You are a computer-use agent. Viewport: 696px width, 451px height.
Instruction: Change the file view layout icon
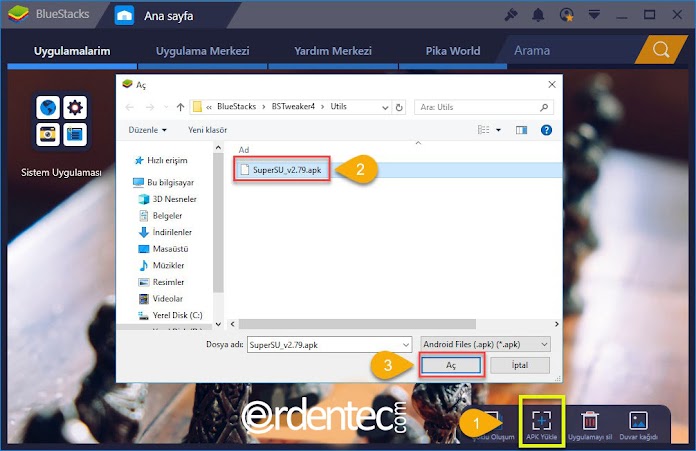pos(483,130)
